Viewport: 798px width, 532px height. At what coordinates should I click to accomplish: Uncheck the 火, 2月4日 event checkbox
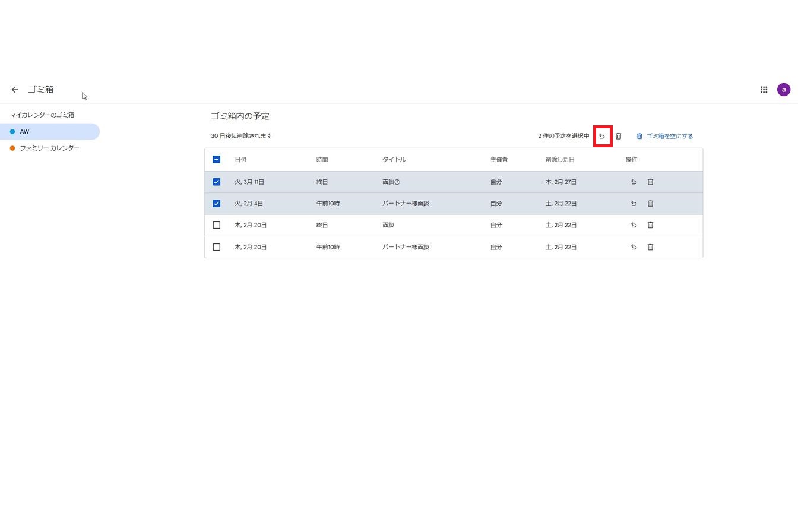click(216, 204)
